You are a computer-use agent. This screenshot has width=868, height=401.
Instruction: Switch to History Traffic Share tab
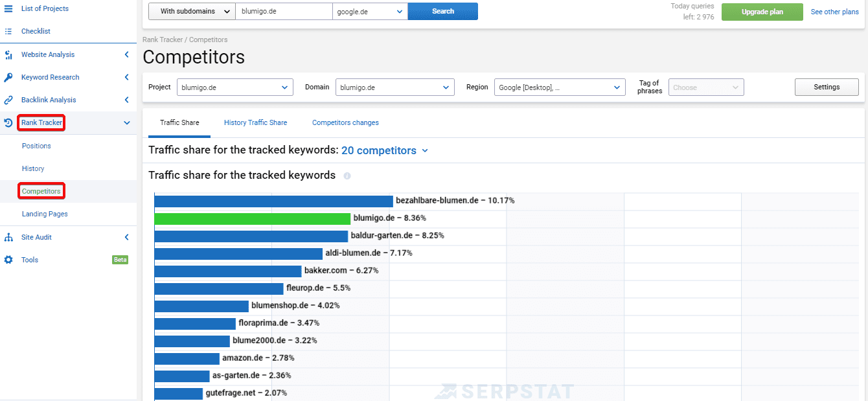point(255,122)
